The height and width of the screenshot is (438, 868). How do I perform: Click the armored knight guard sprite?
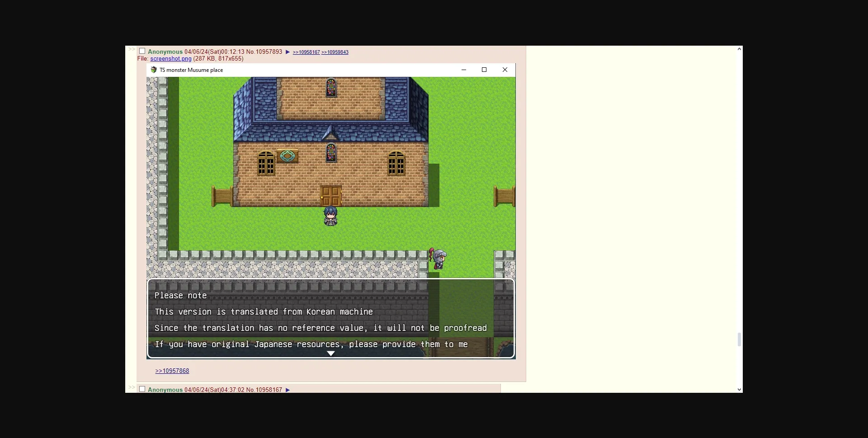point(438,259)
